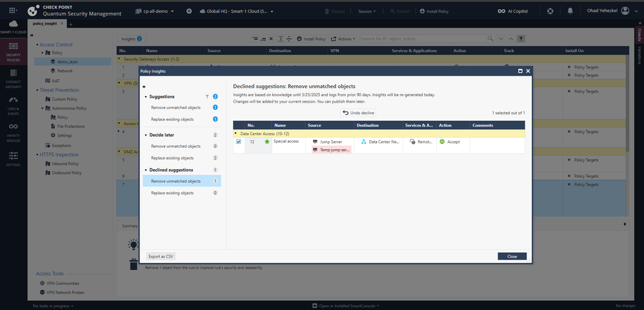Select Inbound Policy under HTTPS Inspection

[x=62, y=163]
